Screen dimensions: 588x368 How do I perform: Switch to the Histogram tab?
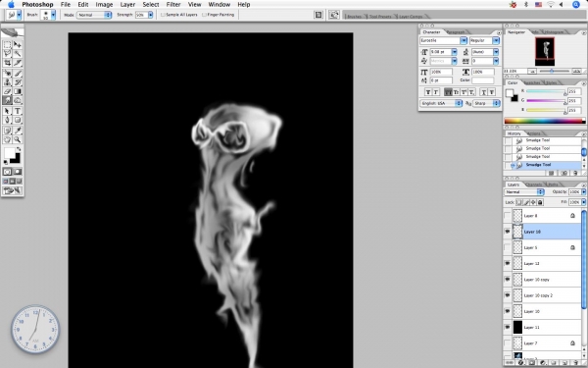tap(554, 32)
